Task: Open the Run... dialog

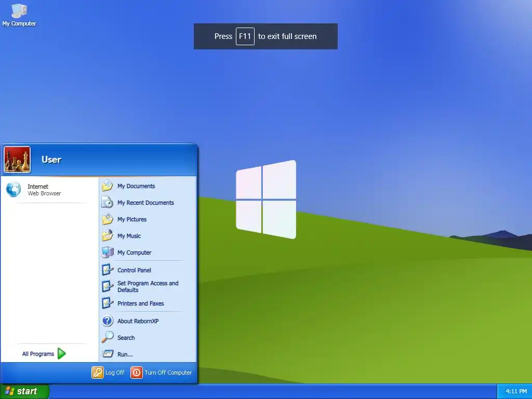Action: [x=148, y=354]
